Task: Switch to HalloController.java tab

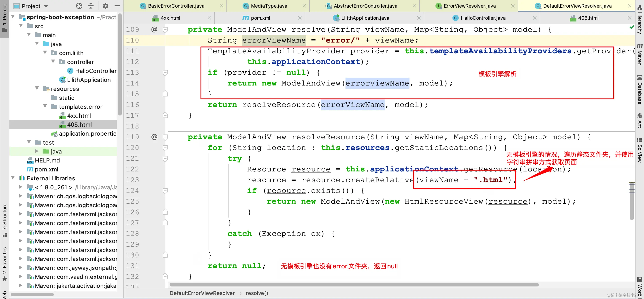Action: (x=483, y=18)
